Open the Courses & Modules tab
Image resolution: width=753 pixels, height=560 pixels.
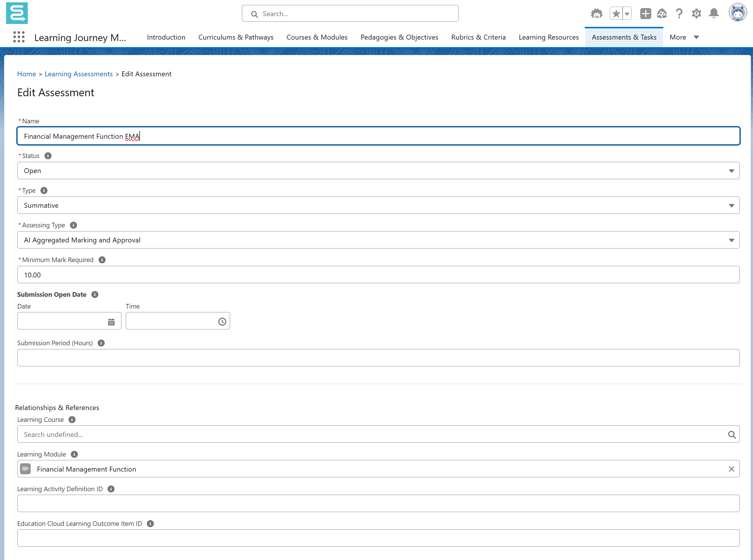(317, 37)
